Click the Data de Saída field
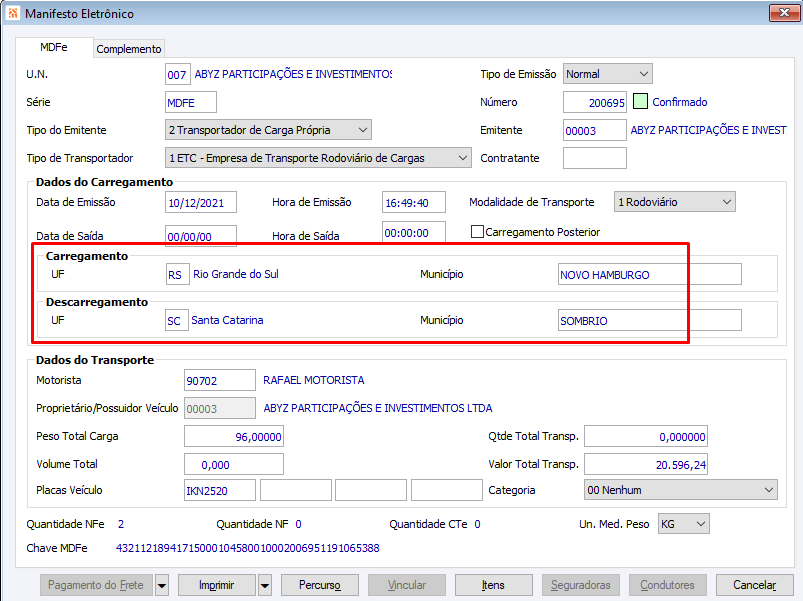 [x=201, y=236]
